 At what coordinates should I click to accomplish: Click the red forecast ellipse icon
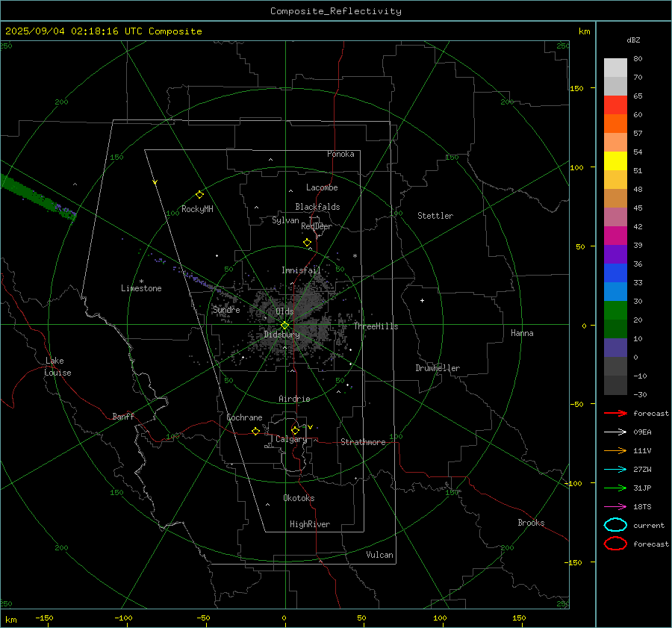pyautogui.click(x=615, y=544)
